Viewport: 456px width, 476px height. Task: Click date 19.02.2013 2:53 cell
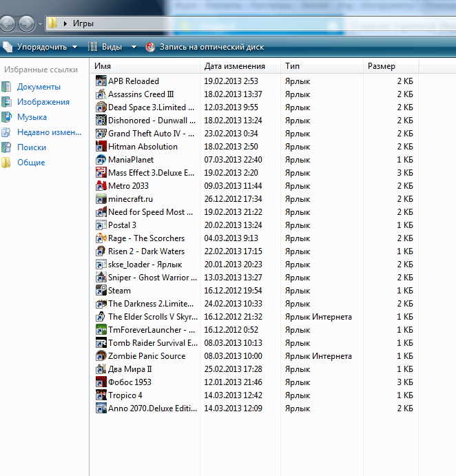click(231, 81)
